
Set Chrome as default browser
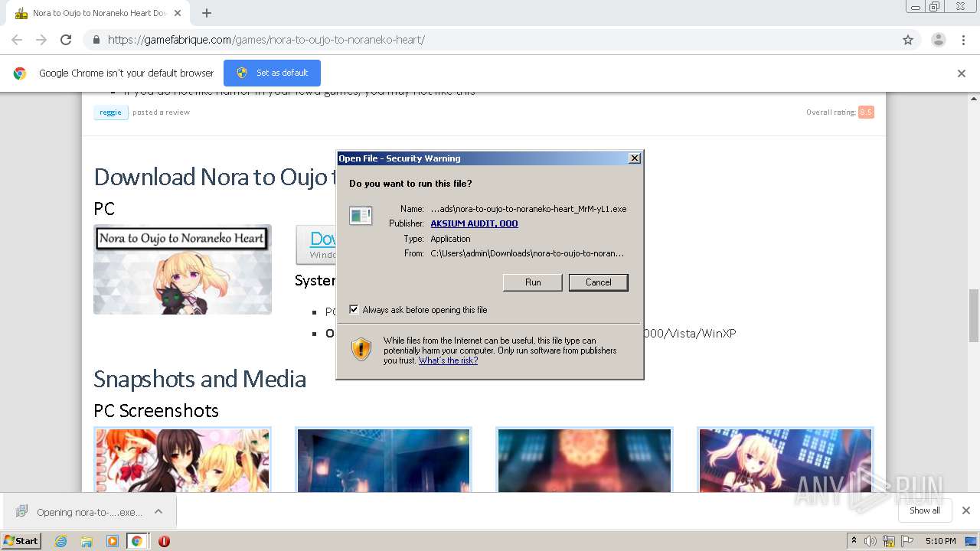click(x=272, y=73)
